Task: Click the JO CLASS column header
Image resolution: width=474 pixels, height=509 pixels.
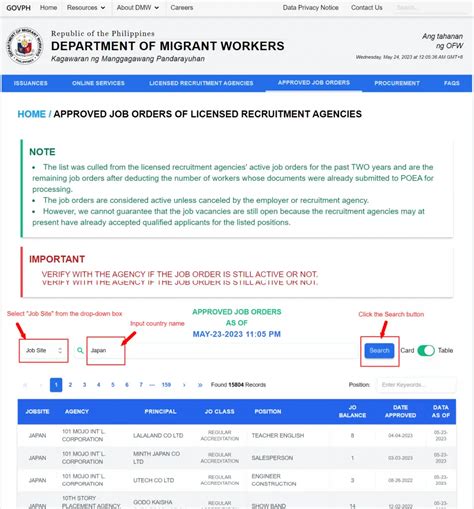Action: pos(219,412)
